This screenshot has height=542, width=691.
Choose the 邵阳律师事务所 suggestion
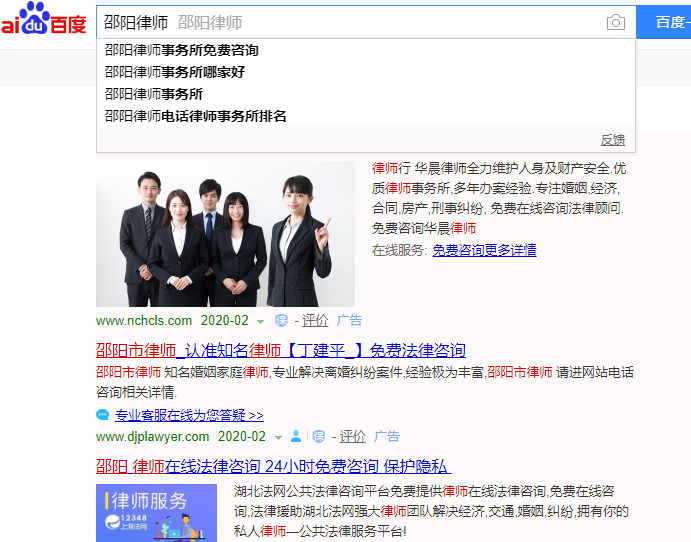pyautogui.click(x=153, y=94)
